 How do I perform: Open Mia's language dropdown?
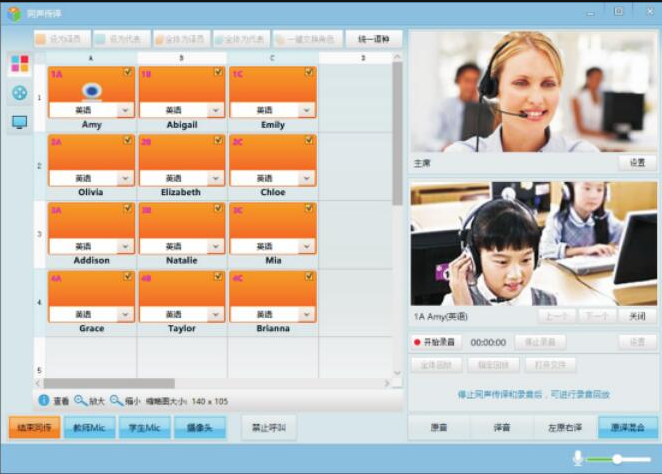(307, 246)
